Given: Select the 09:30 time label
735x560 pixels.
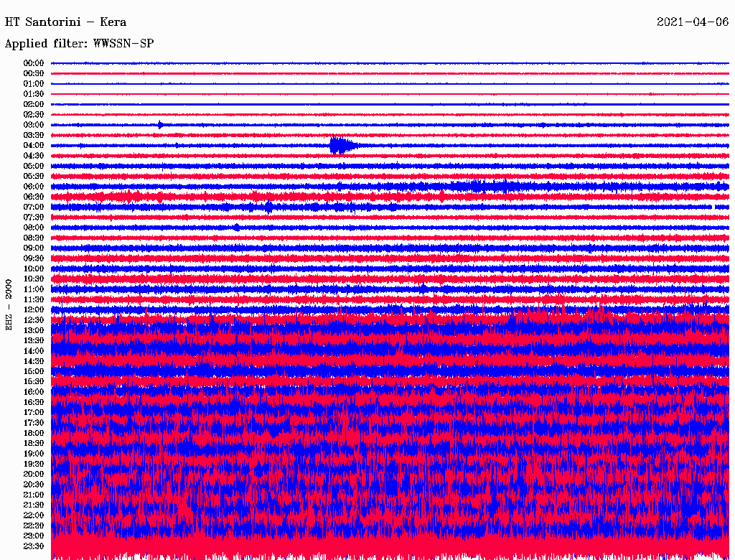Looking at the screenshot, I should (x=34, y=258).
